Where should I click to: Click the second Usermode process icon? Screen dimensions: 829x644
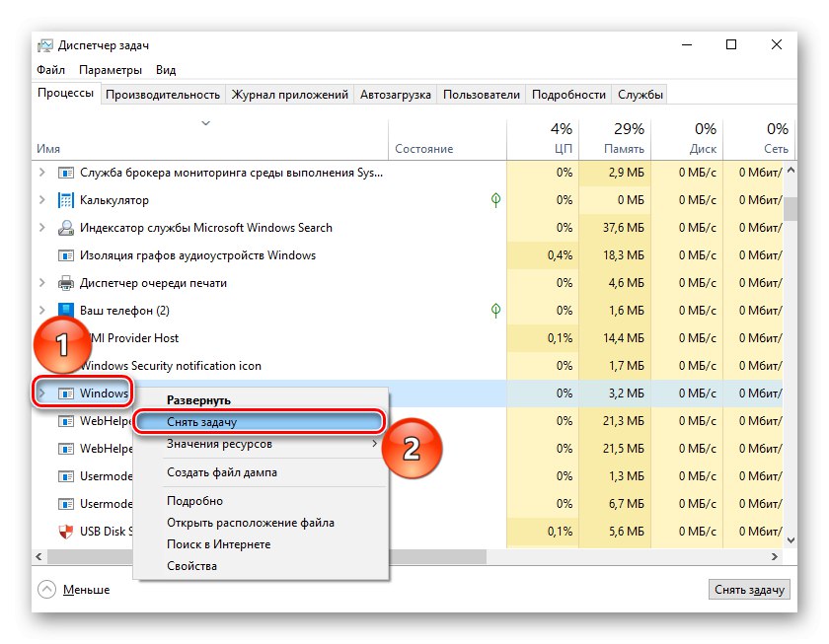point(65,504)
